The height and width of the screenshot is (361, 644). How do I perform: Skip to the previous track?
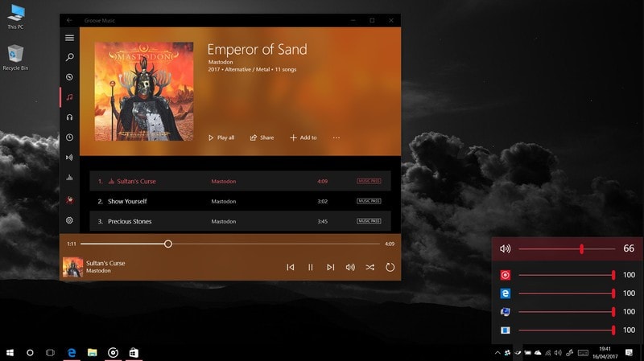[291, 268]
